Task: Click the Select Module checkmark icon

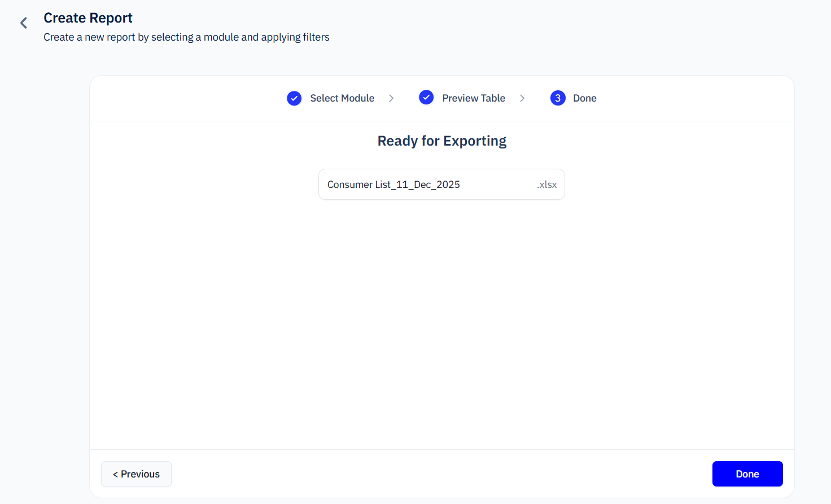Action: click(294, 98)
